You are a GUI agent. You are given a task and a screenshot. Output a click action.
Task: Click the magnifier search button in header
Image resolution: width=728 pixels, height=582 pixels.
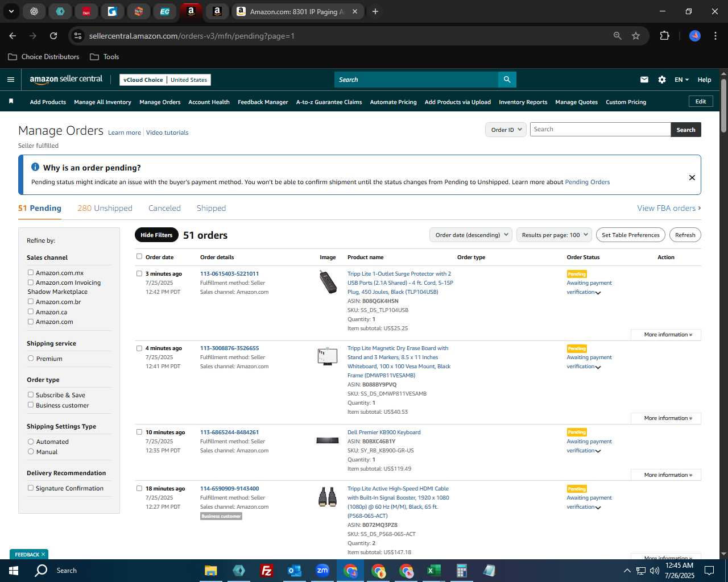(507, 80)
